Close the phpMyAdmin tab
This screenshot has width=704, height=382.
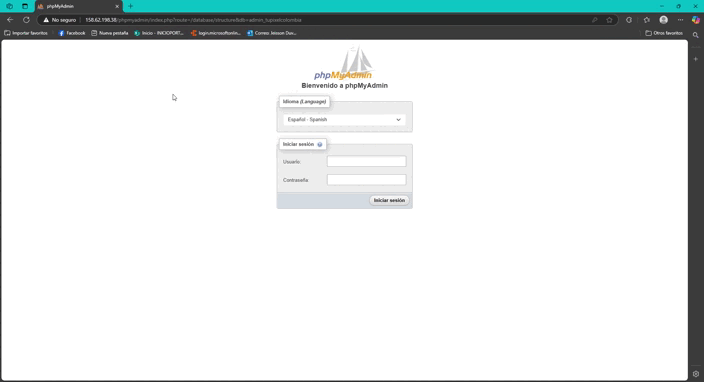117,6
